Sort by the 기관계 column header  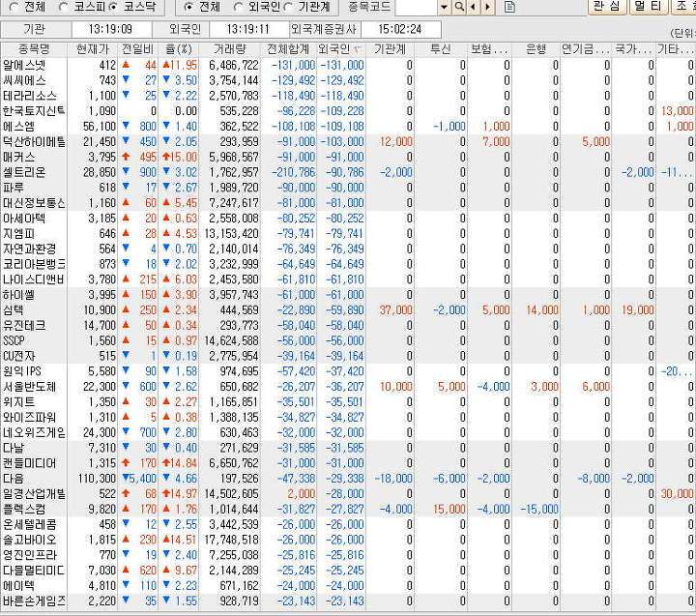[390, 49]
